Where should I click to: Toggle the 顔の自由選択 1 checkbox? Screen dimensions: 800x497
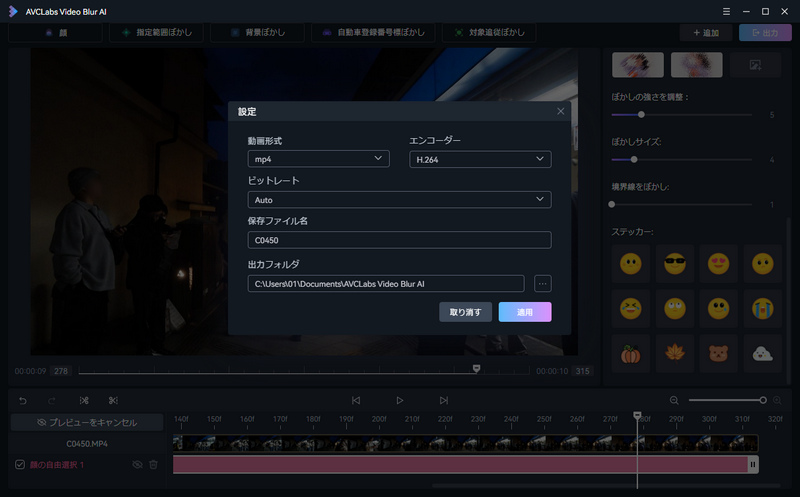click(20, 465)
